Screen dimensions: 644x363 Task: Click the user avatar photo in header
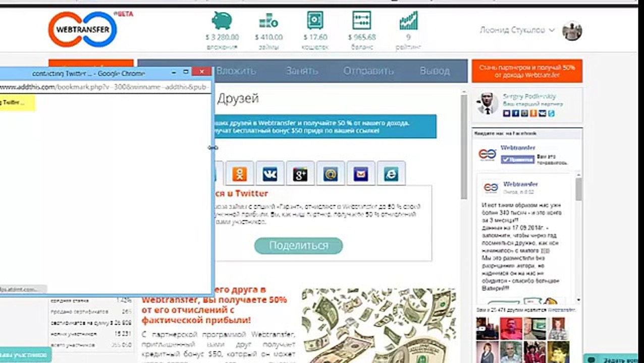(572, 31)
